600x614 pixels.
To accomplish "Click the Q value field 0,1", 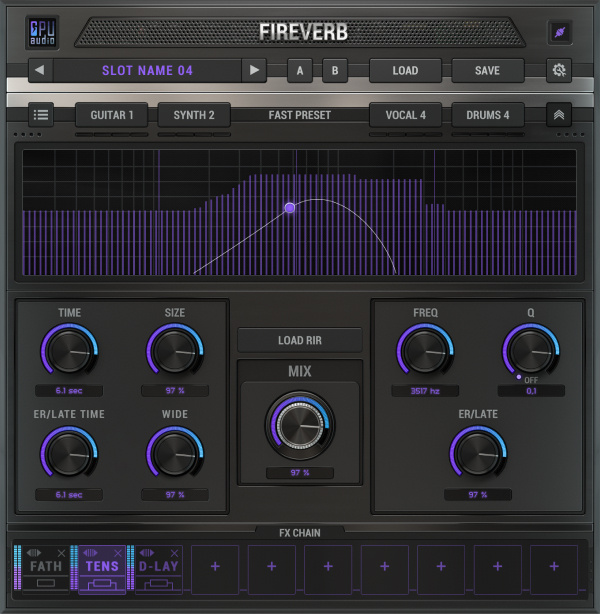I will pos(531,391).
